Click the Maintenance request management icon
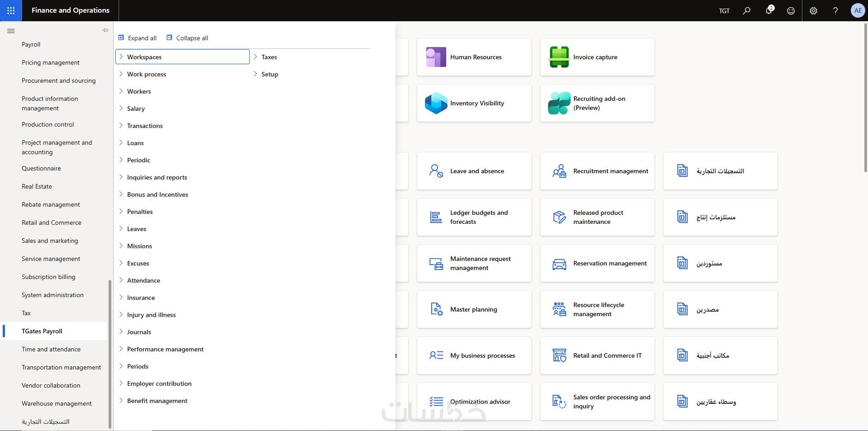Viewport: 868px width, 431px height. (436, 263)
